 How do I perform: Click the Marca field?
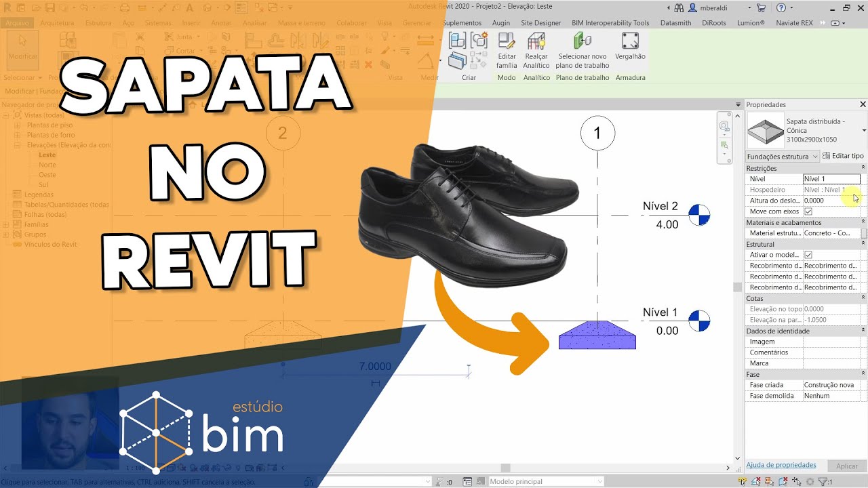pos(831,363)
